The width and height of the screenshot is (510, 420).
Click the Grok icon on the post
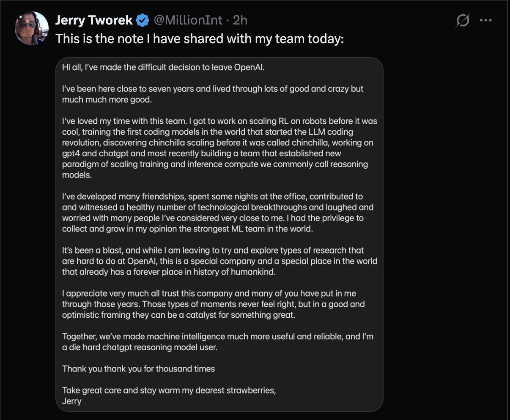click(x=463, y=20)
